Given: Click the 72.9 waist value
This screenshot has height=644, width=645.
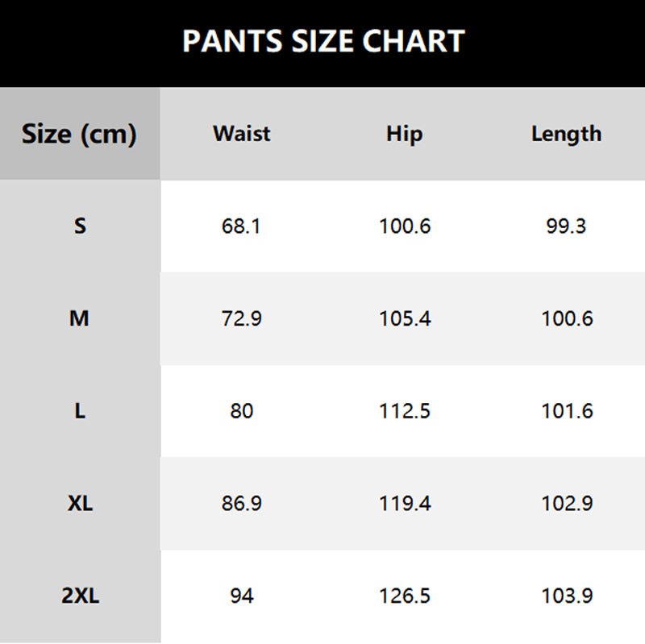Looking at the screenshot, I should coord(241,319).
